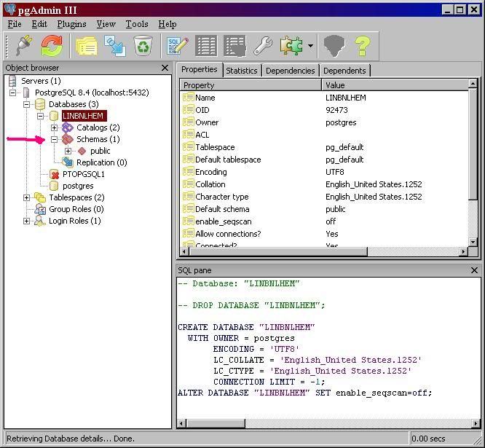The height and width of the screenshot is (448, 485).
Task: Select PostgreSQL 8.4 (localhost:5432) server
Action: [92, 93]
